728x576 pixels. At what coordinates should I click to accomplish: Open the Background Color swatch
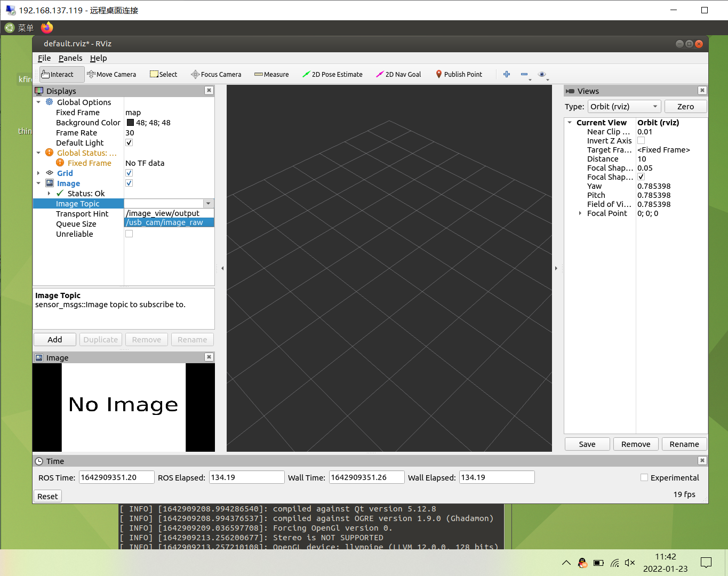[131, 122]
